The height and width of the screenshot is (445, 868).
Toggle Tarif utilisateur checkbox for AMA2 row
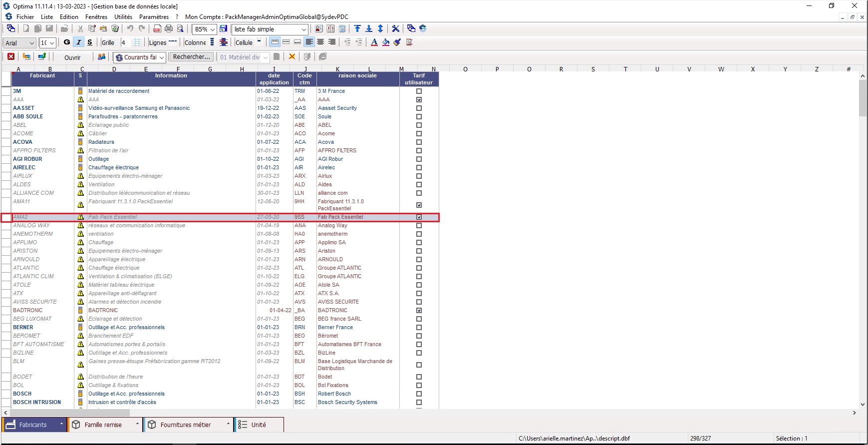(x=419, y=217)
